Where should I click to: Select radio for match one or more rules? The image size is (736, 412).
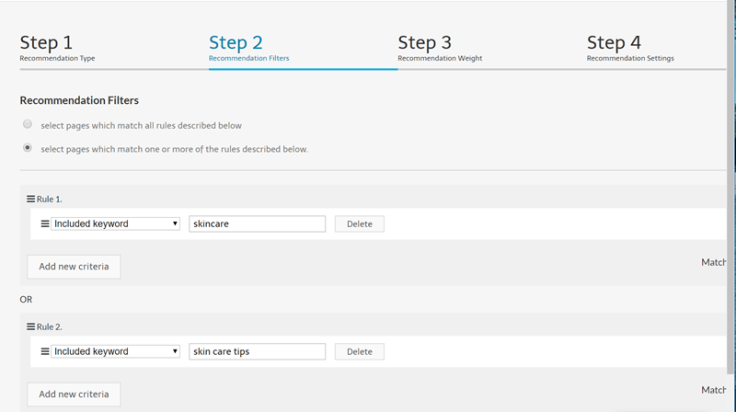(x=28, y=148)
